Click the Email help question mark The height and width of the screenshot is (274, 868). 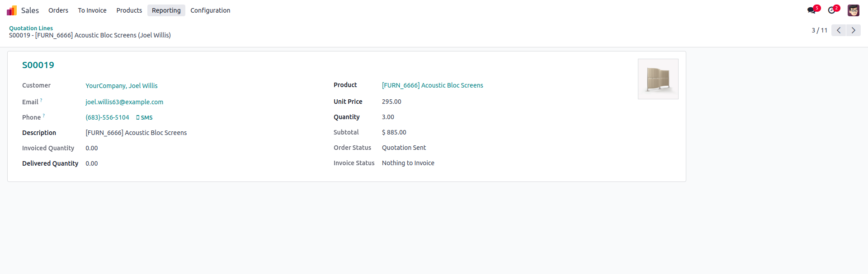click(x=41, y=100)
